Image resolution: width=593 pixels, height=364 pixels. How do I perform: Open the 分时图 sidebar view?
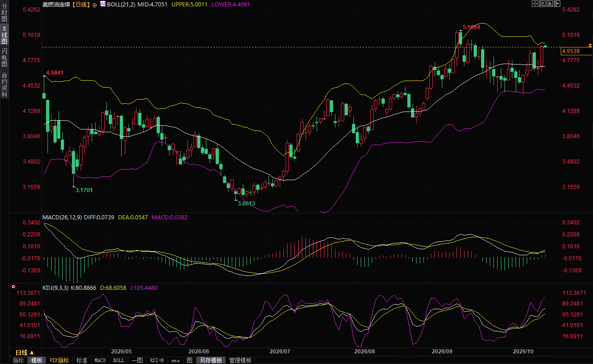click(x=4, y=13)
